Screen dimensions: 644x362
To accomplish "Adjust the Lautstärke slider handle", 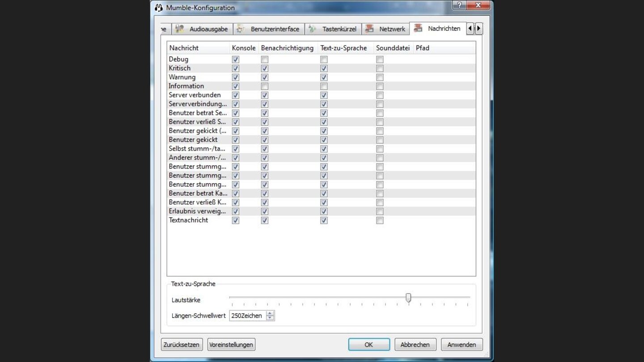I will [408, 298].
